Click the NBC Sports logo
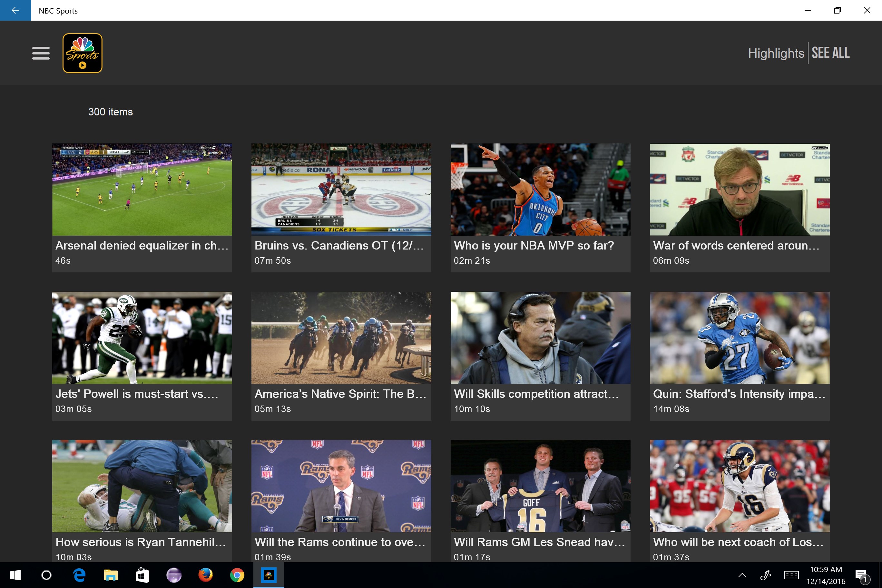 click(x=83, y=53)
